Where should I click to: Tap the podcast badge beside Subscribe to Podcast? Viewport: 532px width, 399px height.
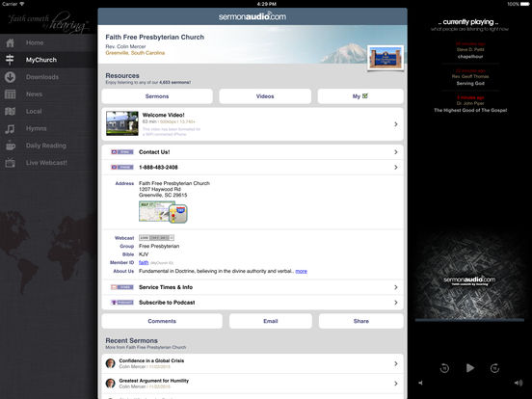122,303
